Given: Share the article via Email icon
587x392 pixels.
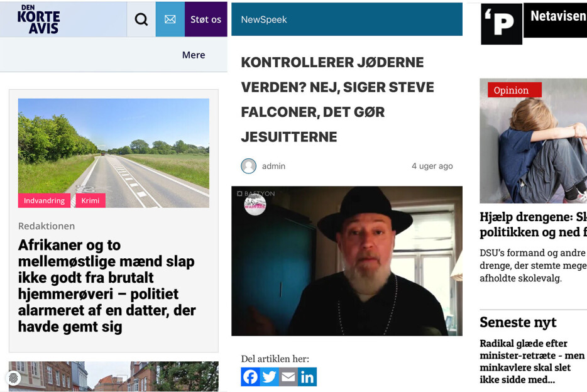Looking at the screenshot, I should click(288, 377).
